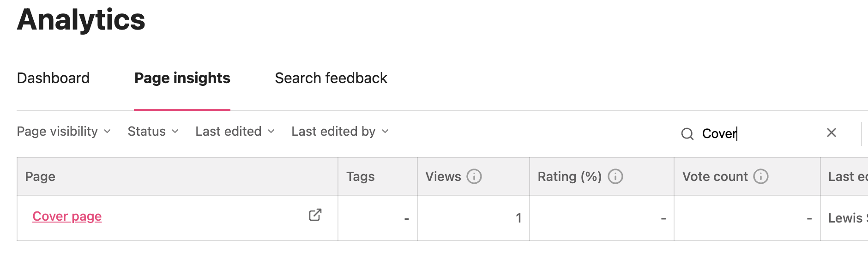Clear the search field with X
Viewport: 868px width, 265px height.
832,132
